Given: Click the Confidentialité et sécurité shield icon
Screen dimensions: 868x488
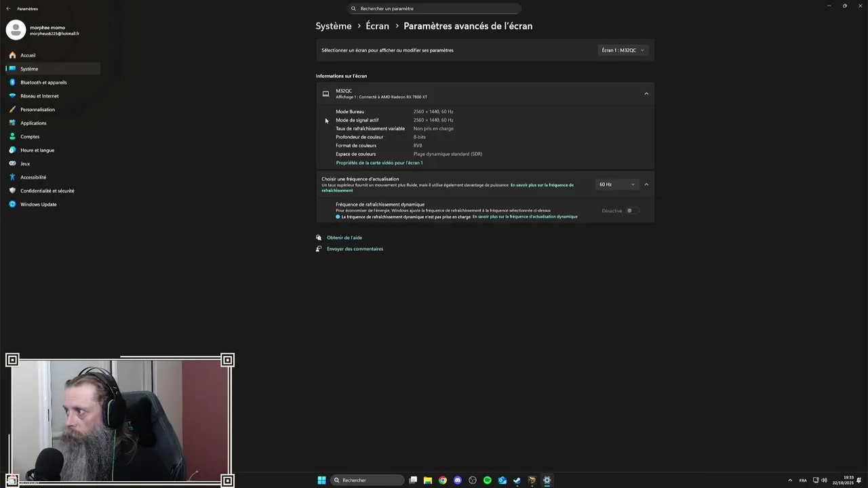Looking at the screenshot, I should (12, 190).
